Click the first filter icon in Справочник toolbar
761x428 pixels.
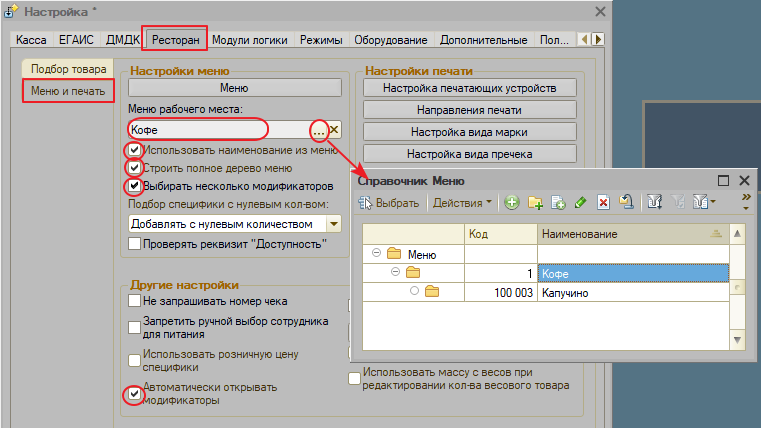(655, 203)
